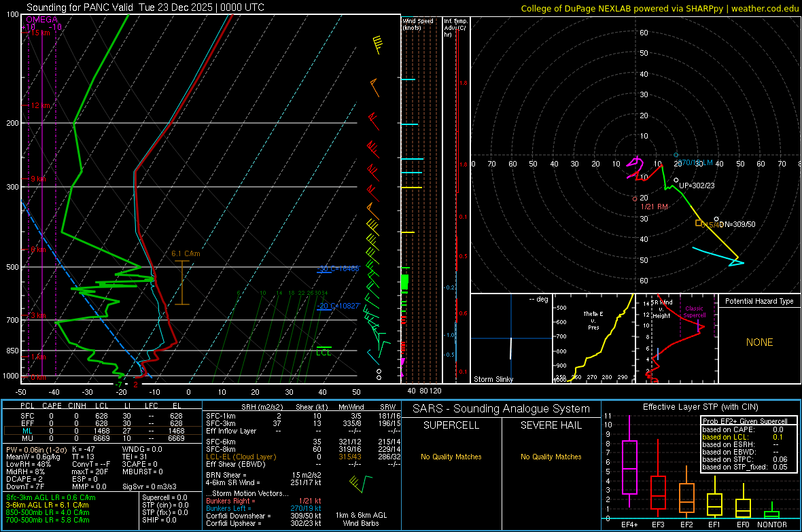
Task: Click the 'K = -47' index value
Action: point(84,449)
